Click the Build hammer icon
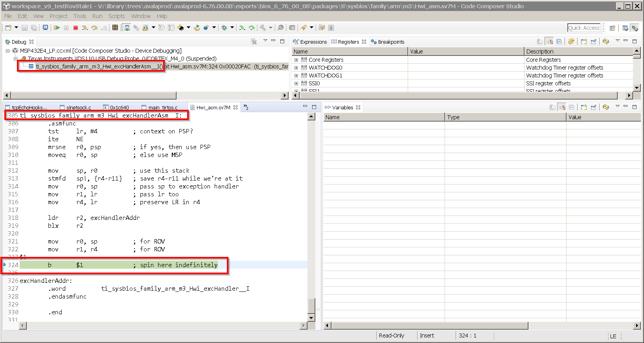Screen dimensions: 644x343 (263, 28)
